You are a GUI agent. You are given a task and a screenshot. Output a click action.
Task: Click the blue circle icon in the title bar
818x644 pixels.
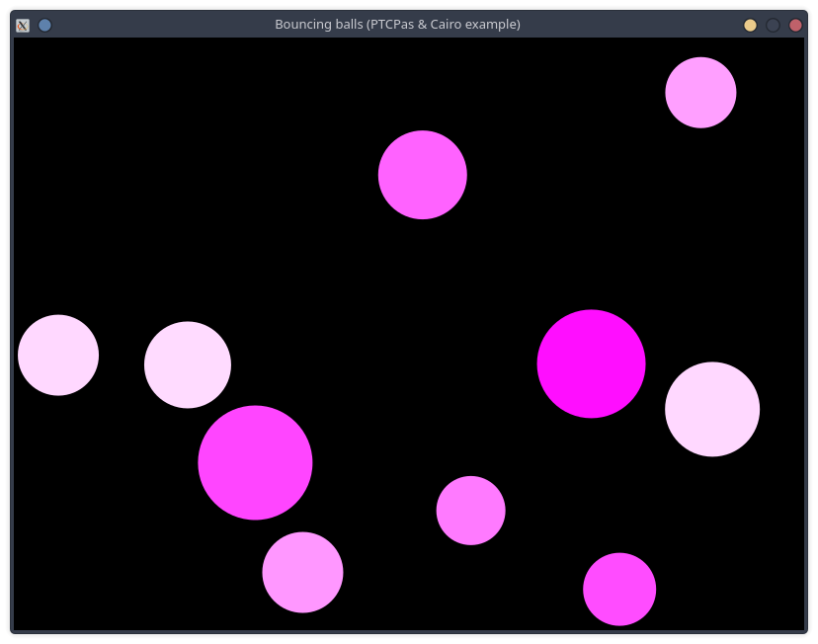[43, 25]
